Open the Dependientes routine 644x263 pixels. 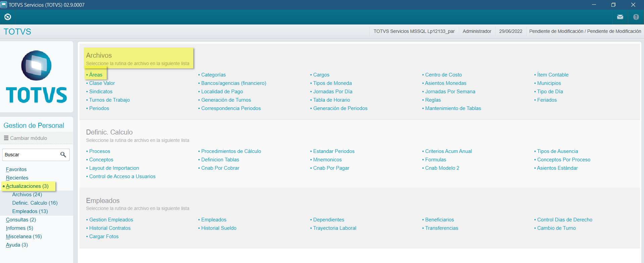(329, 220)
